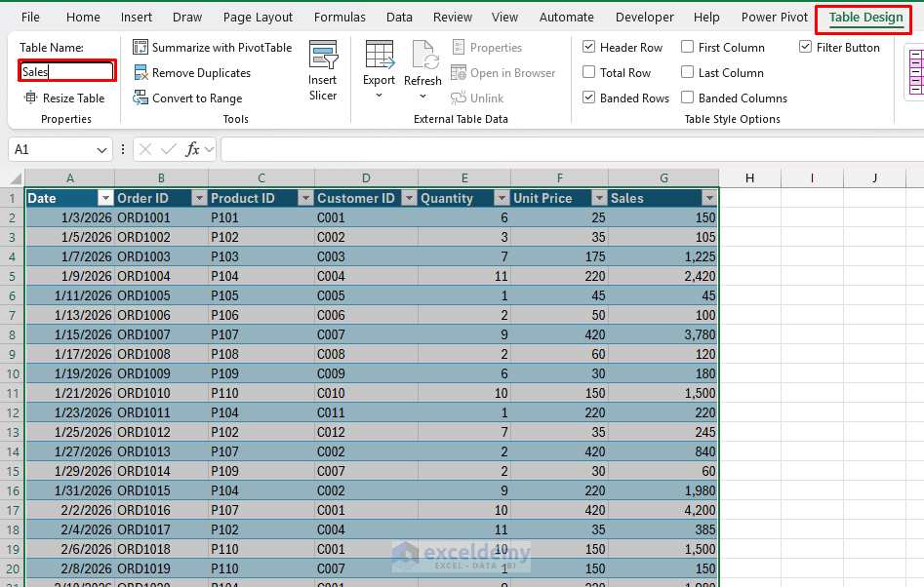Enable the Last Column checkbox

(x=687, y=72)
